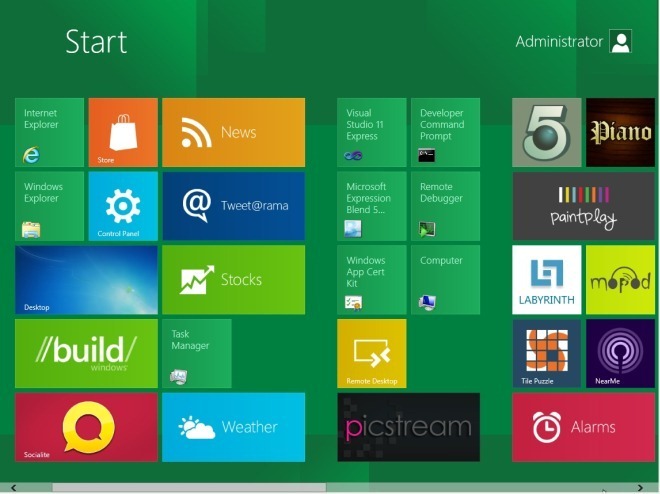This screenshot has height=494, width=660.
Task: Open the Stocks chart tile
Action: pyautogui.click(x=233, y=280)
